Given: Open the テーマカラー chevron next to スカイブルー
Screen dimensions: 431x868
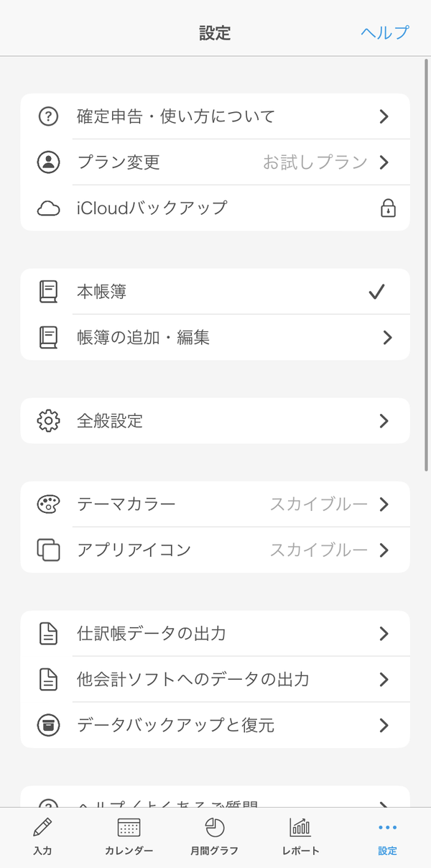Looking at the screenshot, I should (384, 504).
